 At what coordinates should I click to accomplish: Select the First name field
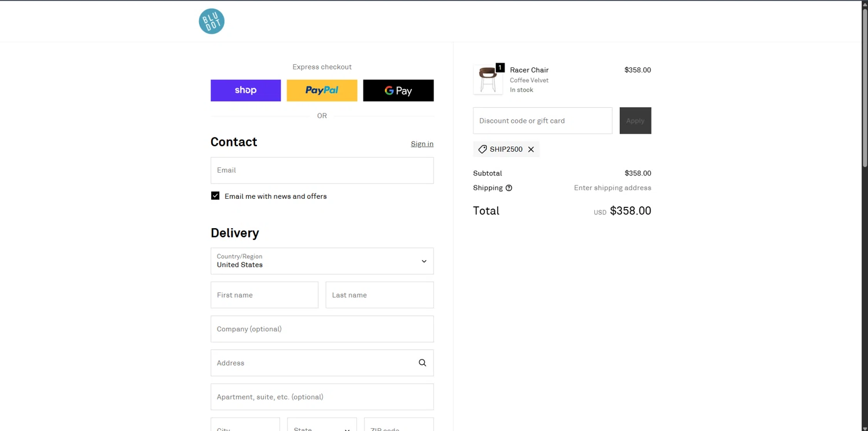264,295
